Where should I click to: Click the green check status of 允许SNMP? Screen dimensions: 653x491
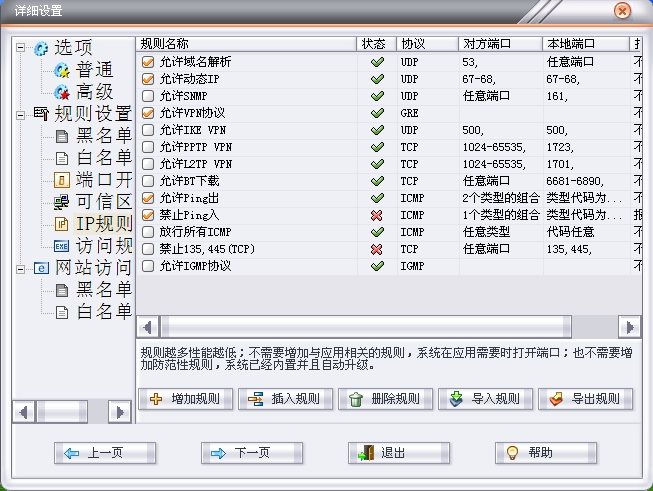377,96
